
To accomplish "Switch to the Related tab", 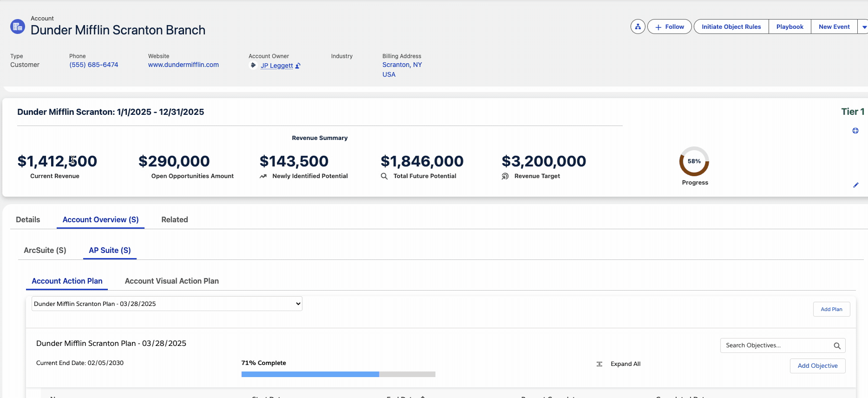I will (175, 220).
